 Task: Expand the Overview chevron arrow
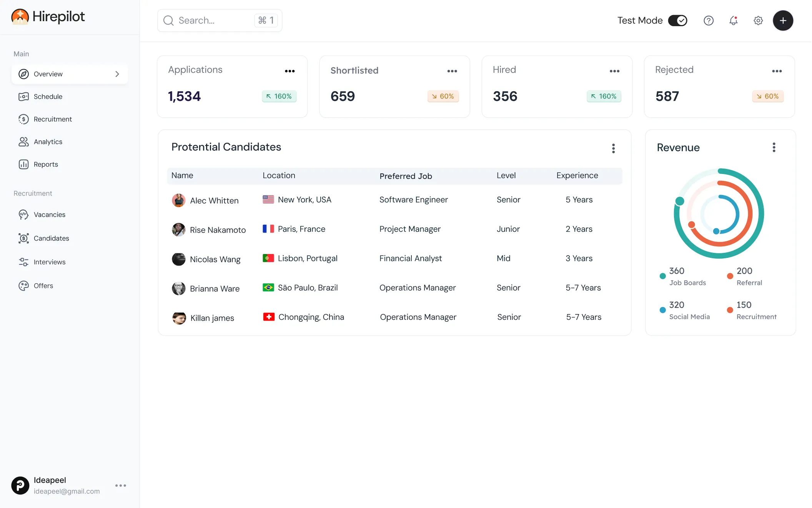pos(117,74)
